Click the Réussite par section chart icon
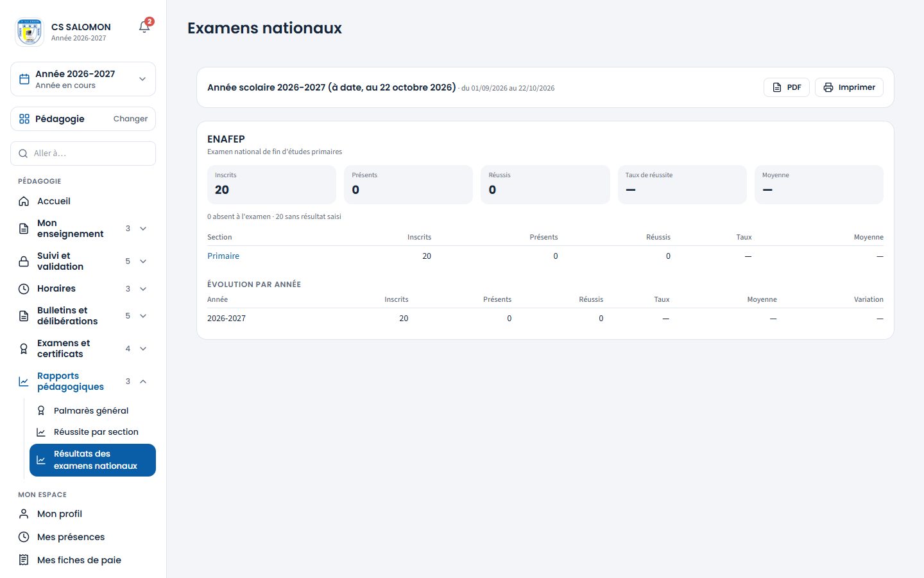924x578 pixels. coord(41,432)
